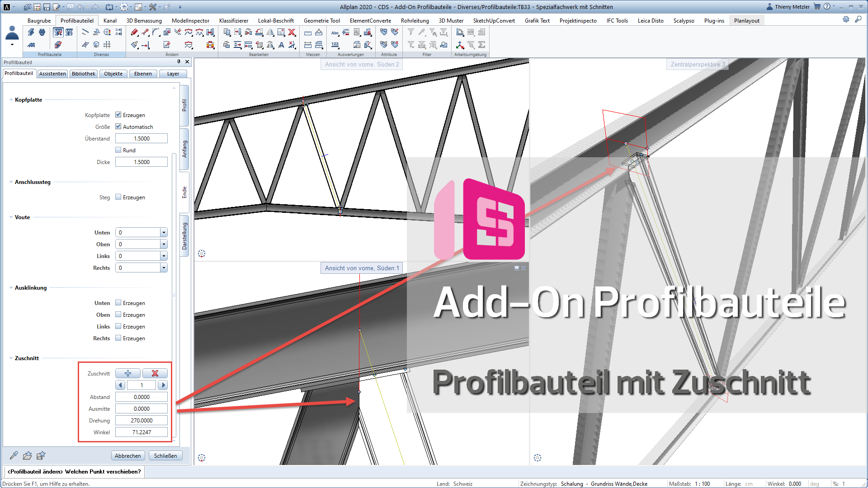
Task: Click the funnel filter icon in Filter group
Action: 410,32
